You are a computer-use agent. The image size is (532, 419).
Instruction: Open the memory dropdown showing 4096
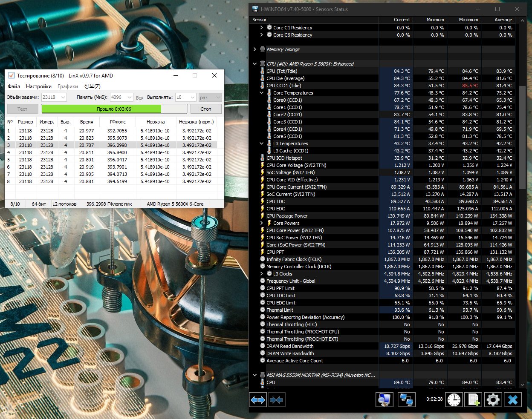(x=121, y=97)
